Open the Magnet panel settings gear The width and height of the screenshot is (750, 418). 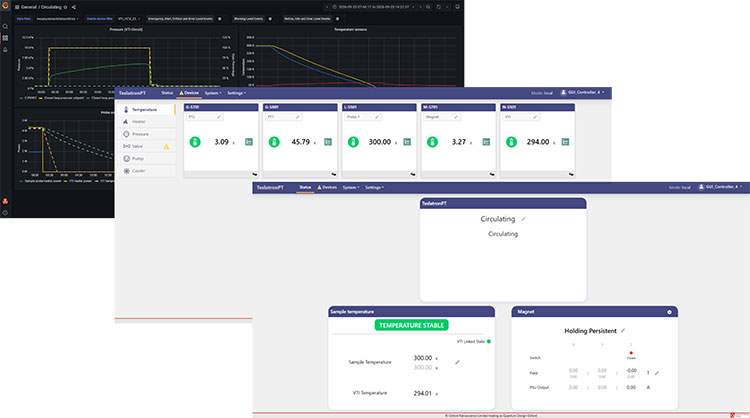click(x=669, y=312)
